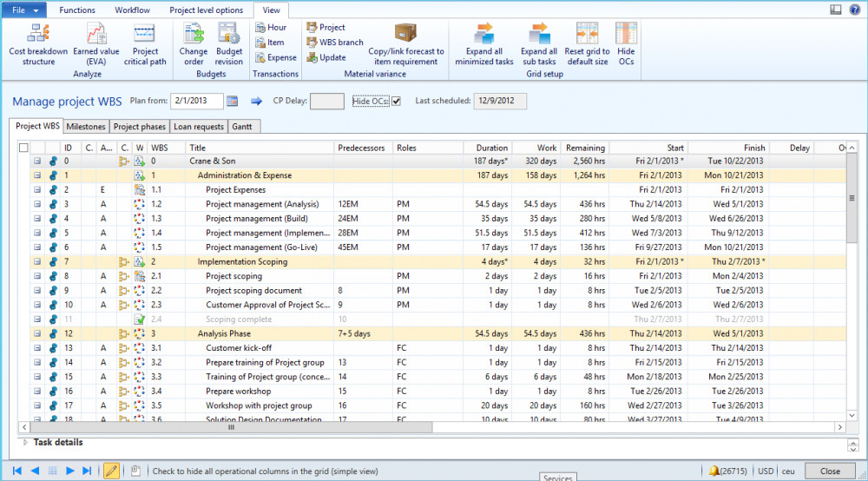Open Change order budget
Screen dimensions: 868x481
pos(194,45)
